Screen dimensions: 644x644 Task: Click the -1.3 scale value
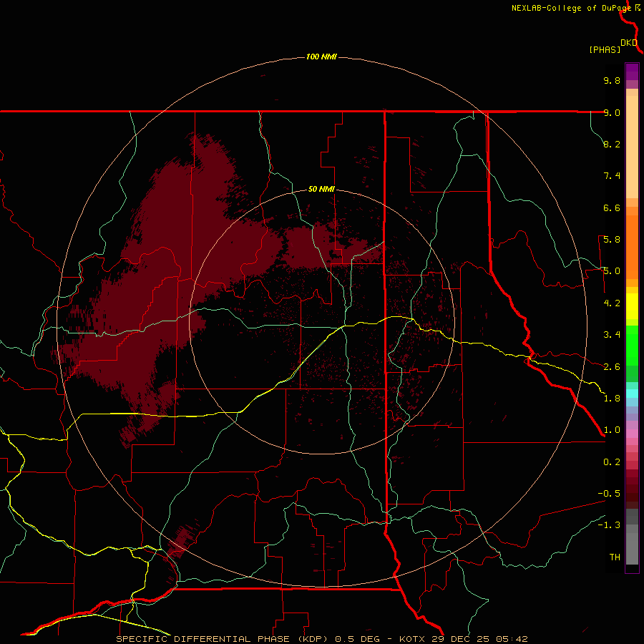pyautogui.click(x=609, y=525)
